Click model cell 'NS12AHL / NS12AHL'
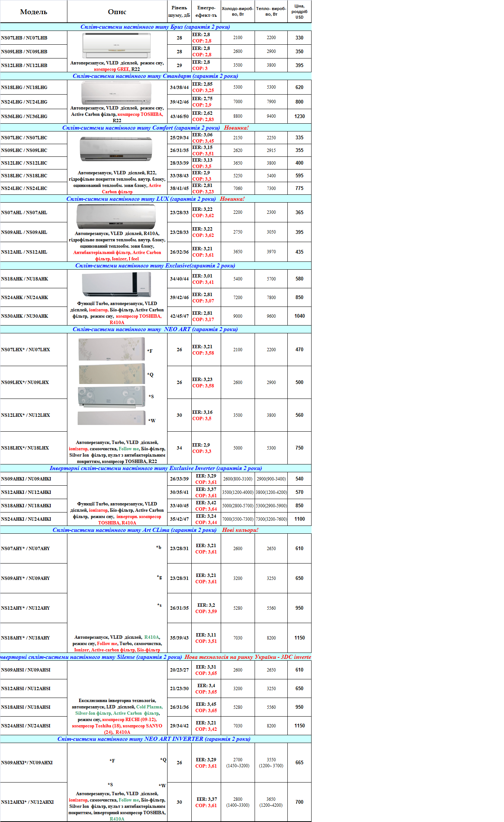The width and height of the screenshot is (504, 822). pos(34,252)
